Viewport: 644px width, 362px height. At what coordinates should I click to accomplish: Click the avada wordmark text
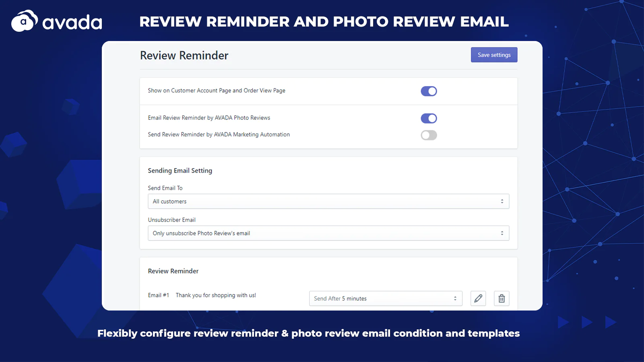coord(72,23)
